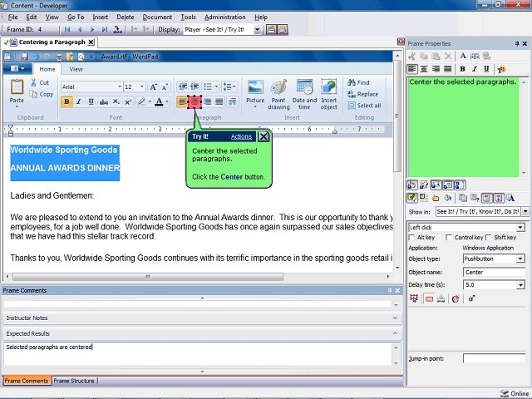
Task: Click the page icon in the row below the bubble text
Action: point(460,185)
